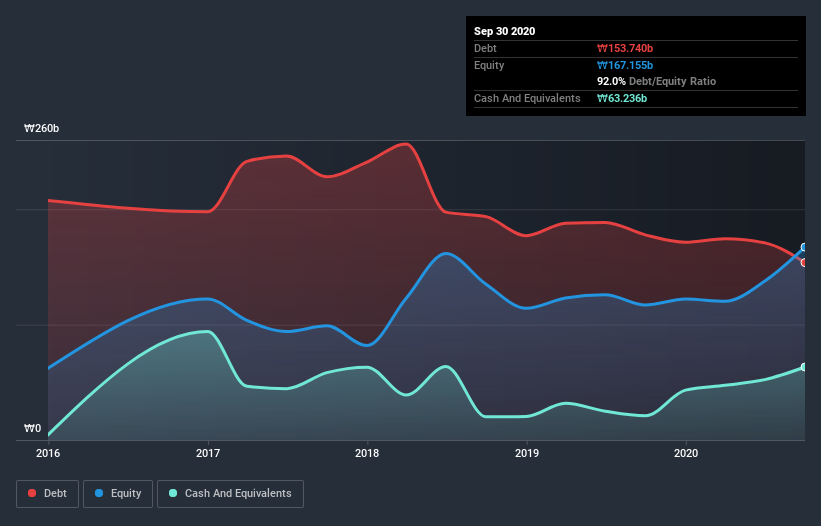Viewport: 821px width, 526px height.
Task: Click the Equity label in tooltip
Action: point(489,65)
